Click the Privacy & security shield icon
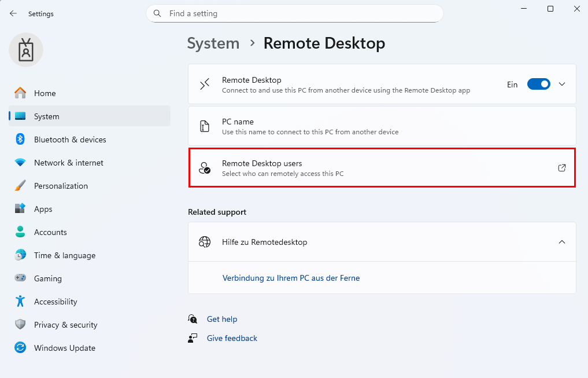 pos(20,325)
